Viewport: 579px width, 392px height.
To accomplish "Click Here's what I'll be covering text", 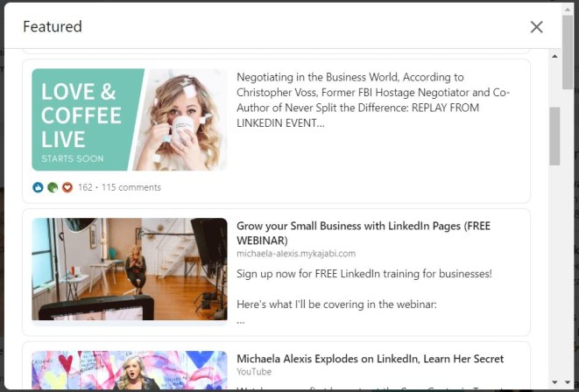I will 336,304.
